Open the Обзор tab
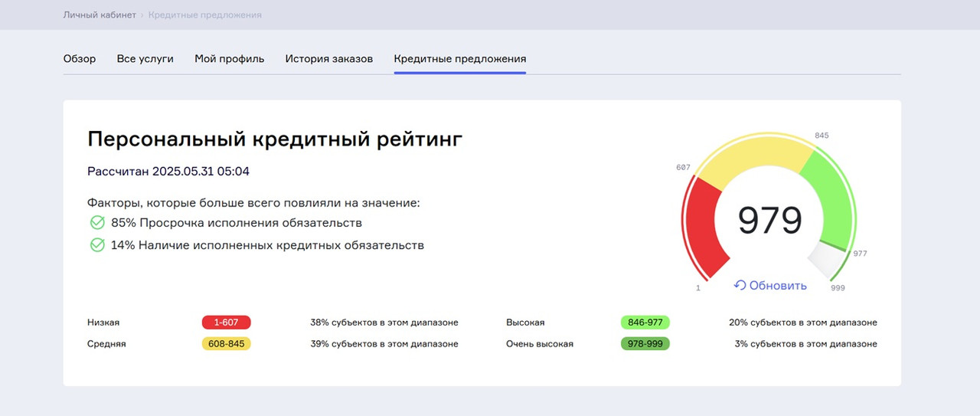 [80, 59]
